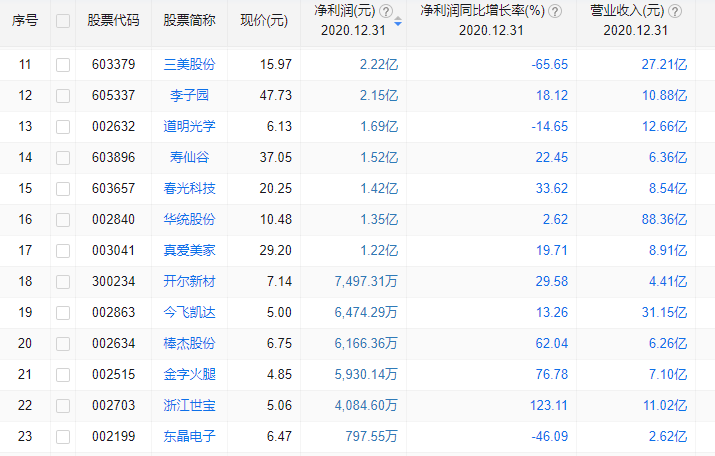The width and height of the screenshot is (715, 456).
Task: Click revenue value 11.02亿
Action: click(x=665, y=405)
